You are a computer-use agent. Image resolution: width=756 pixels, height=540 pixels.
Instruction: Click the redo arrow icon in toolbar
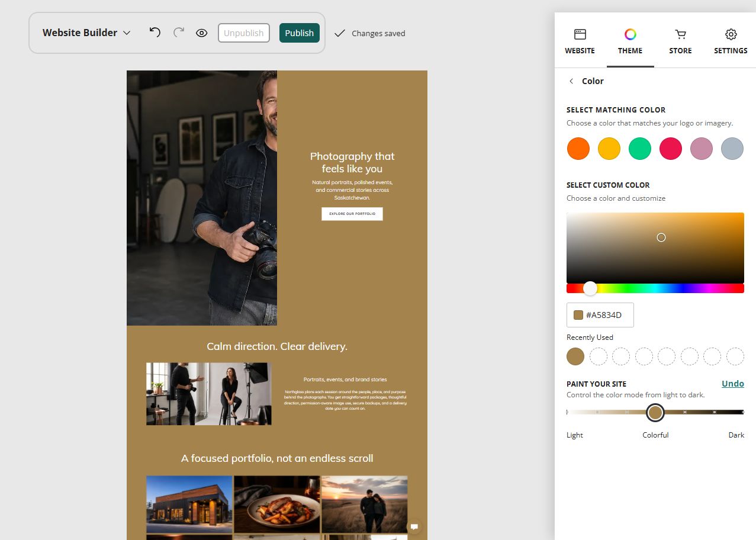pos(179,33)
